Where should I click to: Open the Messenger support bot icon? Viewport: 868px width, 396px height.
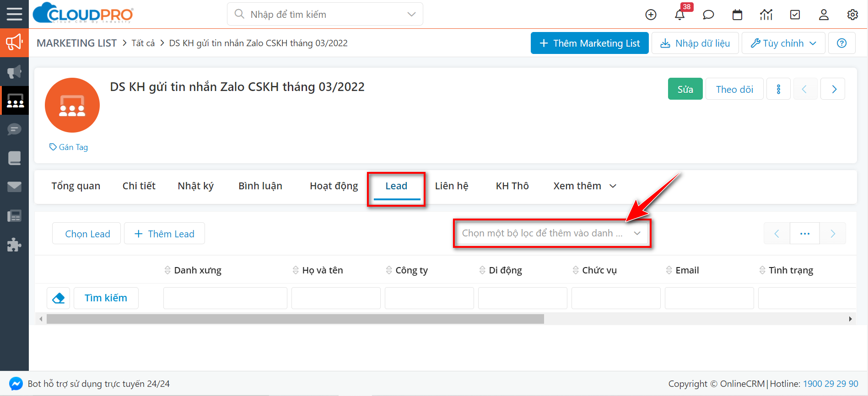pos(16,384)
